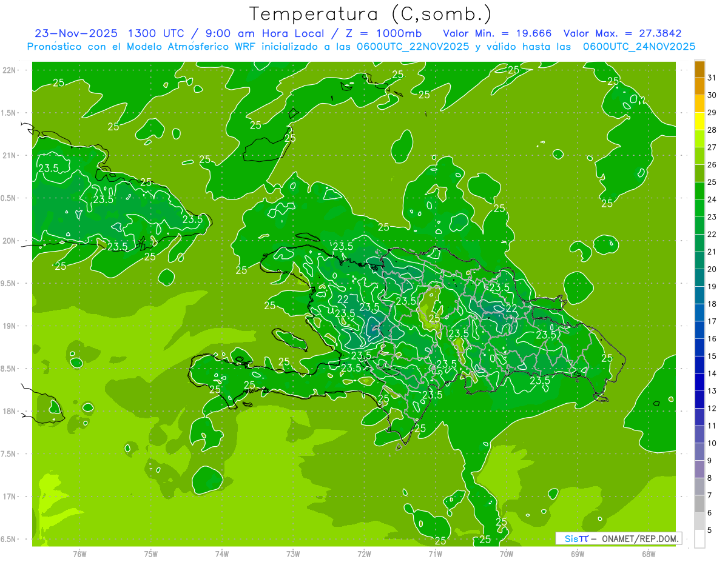The width and height of the screenshot is (728, 562).
Task: Click the 72W longitude axis label
Action: click(x=364, y=554)
